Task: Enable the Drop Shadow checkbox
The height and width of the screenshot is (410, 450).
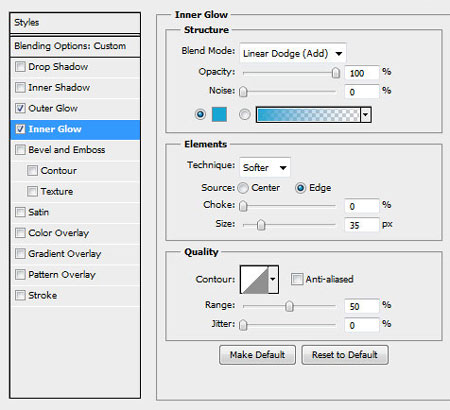Action: 20,67
